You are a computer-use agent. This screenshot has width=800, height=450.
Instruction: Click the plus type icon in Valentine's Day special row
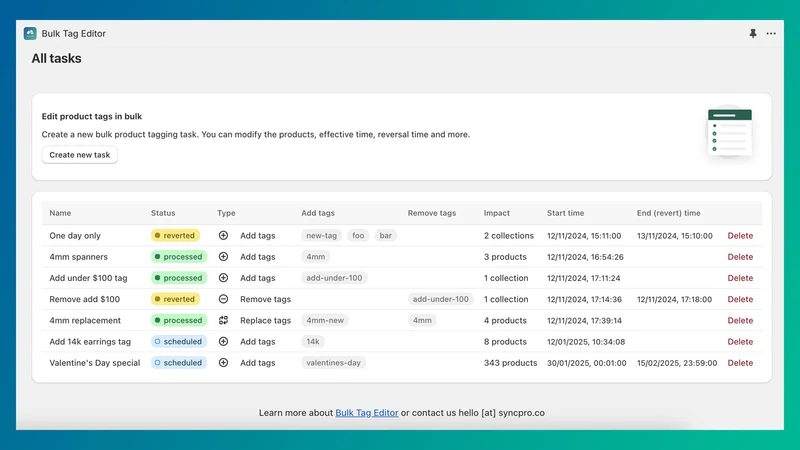pos(223,363)
